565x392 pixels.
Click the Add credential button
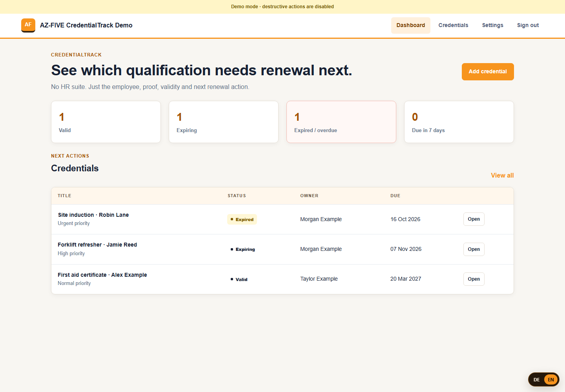(488, 72)
